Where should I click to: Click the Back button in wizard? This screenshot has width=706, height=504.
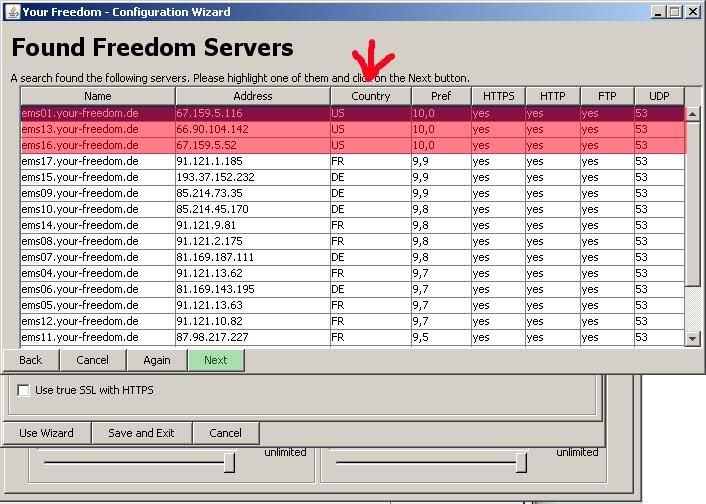point(31,360)
